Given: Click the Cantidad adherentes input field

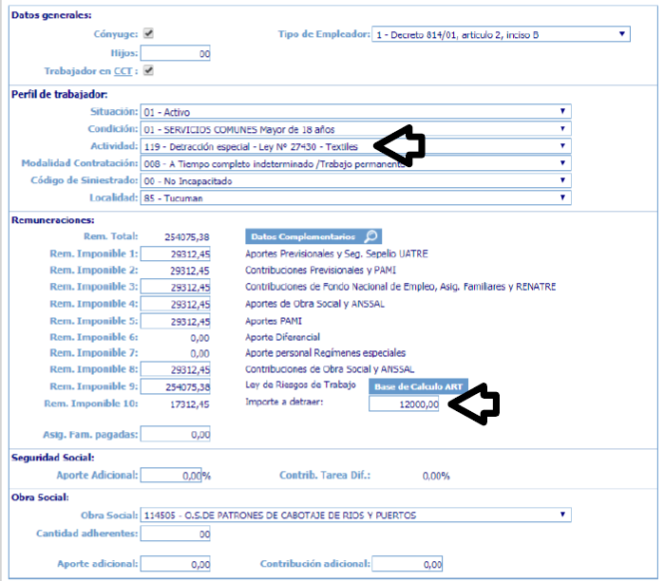Looking at the screenshot, I should point(176,534).
